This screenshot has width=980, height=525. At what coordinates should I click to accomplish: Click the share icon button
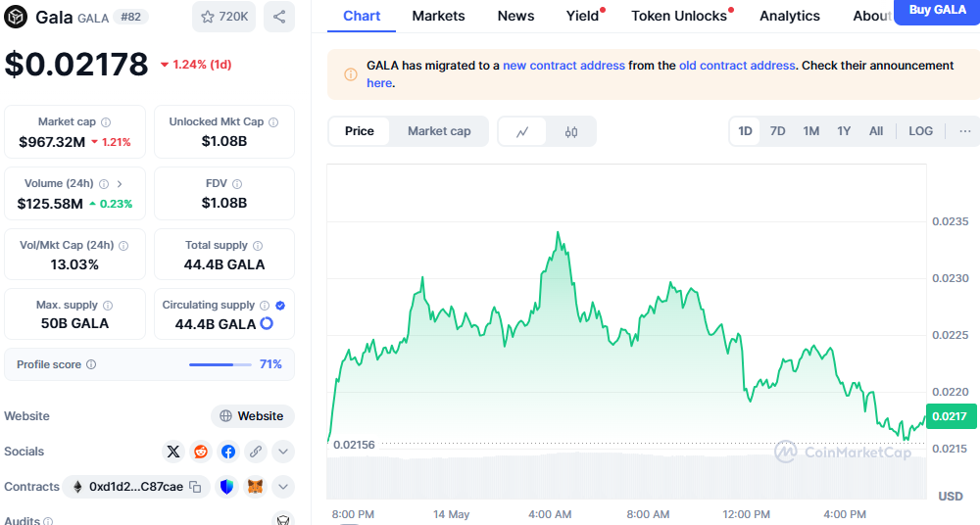(x=279, y=17)
